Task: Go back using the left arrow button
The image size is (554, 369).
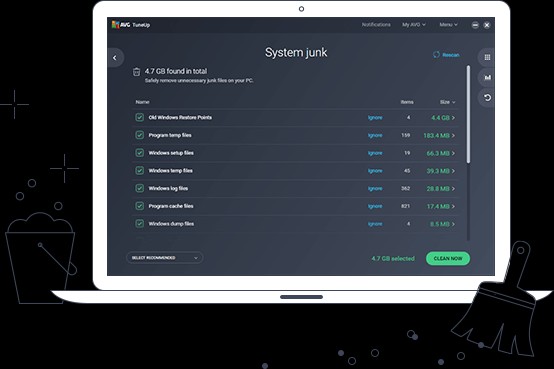Action: click(115, 58)
